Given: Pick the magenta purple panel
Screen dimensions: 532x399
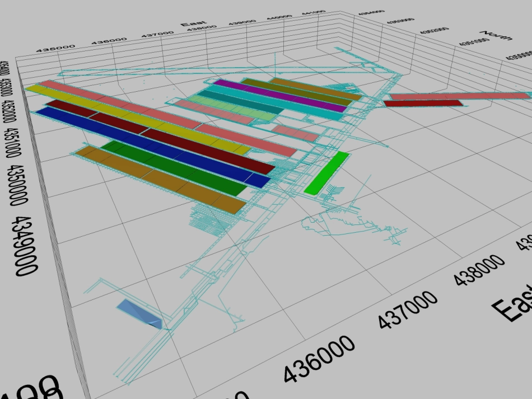Looking at the screenshot, I should click(280, 95).
